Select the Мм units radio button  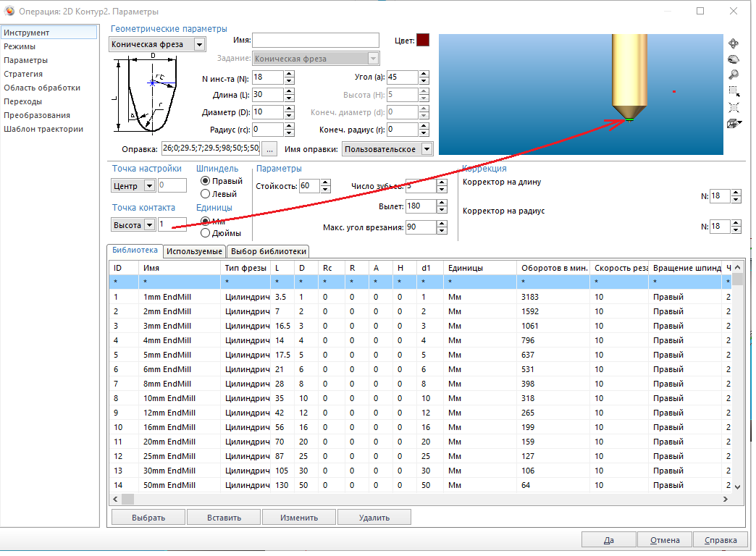pyautogui.click(x=206, y=222)
